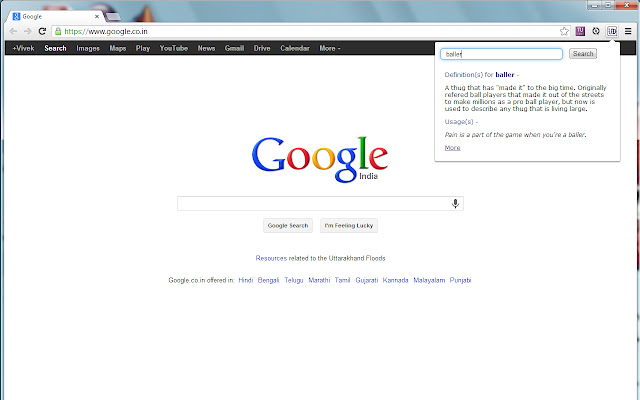Open Play from the Google bar
The width and height of the screenshot is (640, 400).
pyautogui.click(x=143, y=48)
